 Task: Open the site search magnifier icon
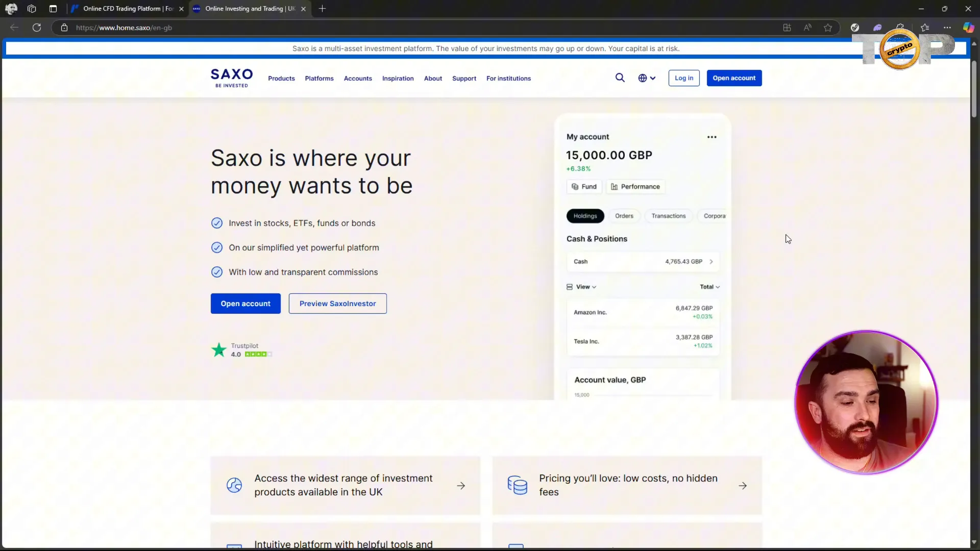point(620,78)
